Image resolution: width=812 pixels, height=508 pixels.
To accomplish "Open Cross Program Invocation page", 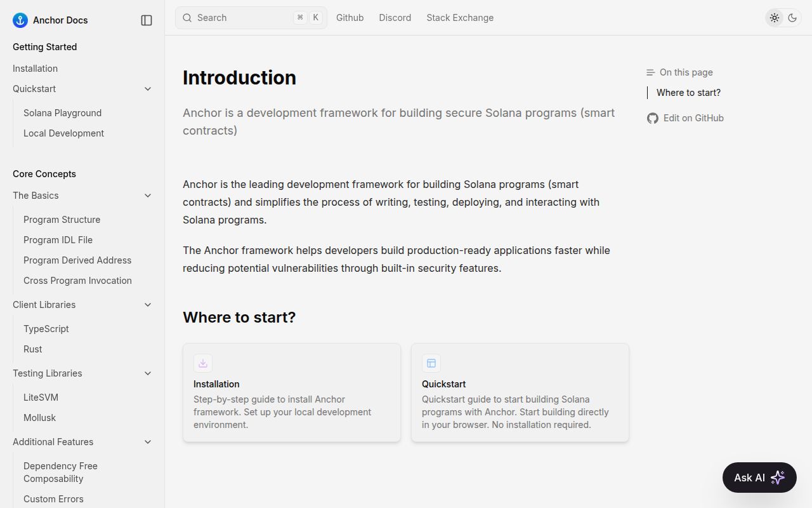I will tap(77, 281).
